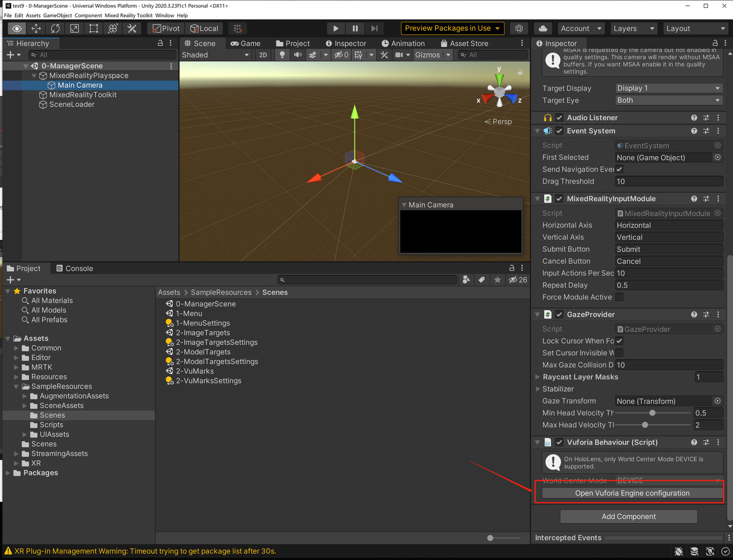Lock the Inspector panel
This screenshot has width=733, height=560.
715,43
